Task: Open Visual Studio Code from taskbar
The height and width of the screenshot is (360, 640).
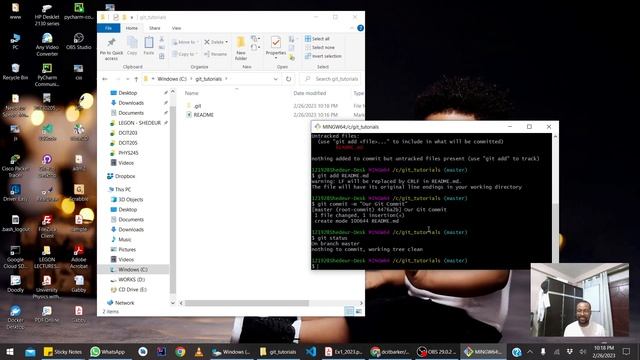Action: click(x=311, y=351)
